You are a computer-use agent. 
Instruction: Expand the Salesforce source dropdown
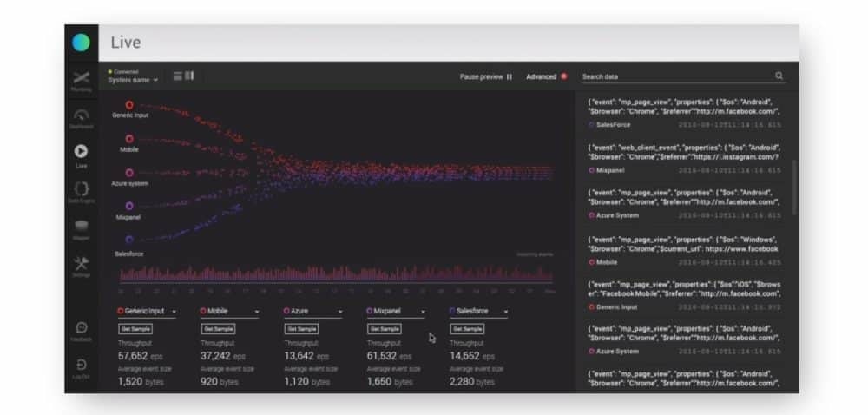[505, 311]
